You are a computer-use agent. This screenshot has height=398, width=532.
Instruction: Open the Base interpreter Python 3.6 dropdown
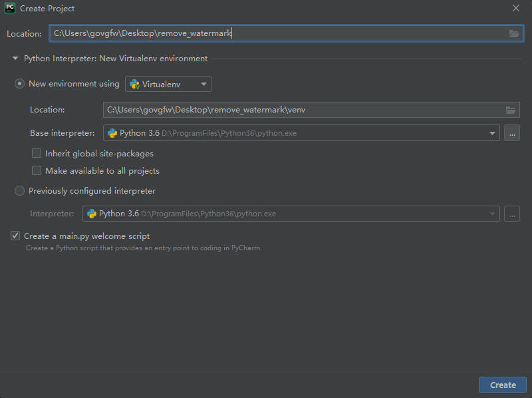(301, 133)
